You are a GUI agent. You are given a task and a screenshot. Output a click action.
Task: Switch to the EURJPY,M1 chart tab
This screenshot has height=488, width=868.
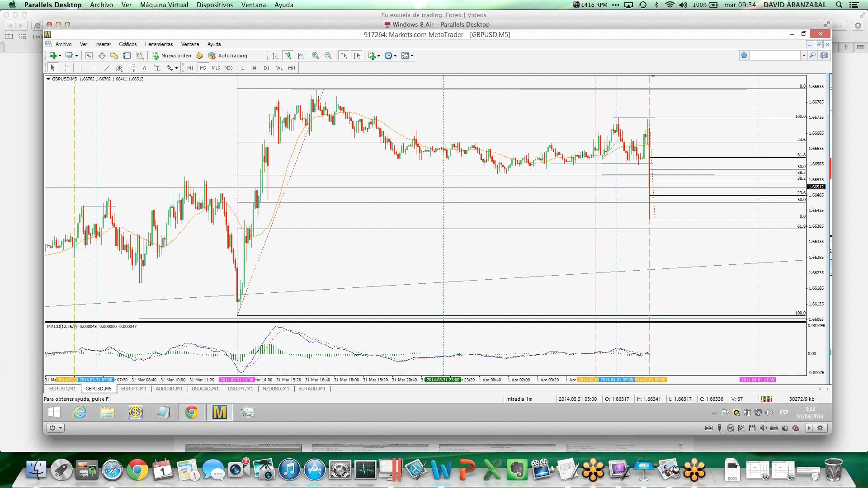tap(134, 389)
